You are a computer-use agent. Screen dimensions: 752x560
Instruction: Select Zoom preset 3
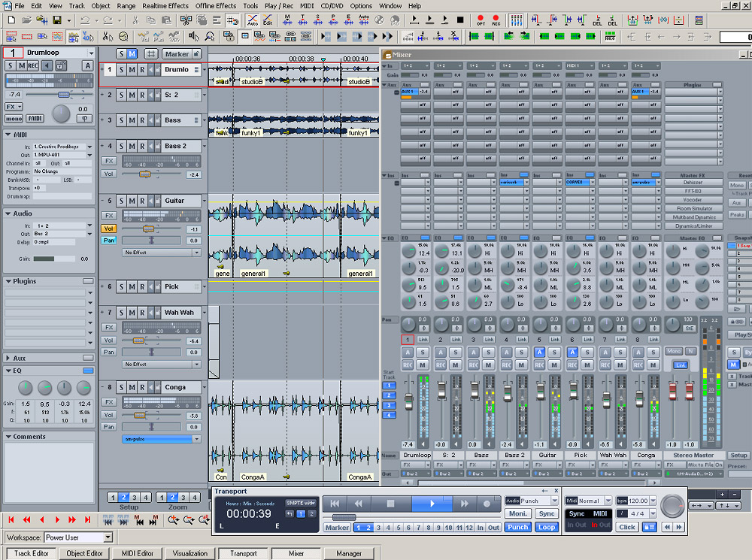tap(183, 498)
